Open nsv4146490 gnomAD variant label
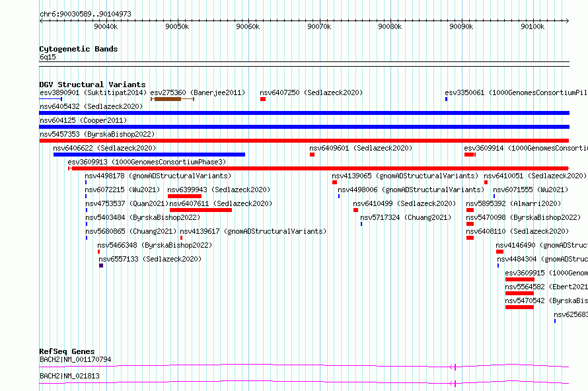588x391 pixels. tap(542, 245)
